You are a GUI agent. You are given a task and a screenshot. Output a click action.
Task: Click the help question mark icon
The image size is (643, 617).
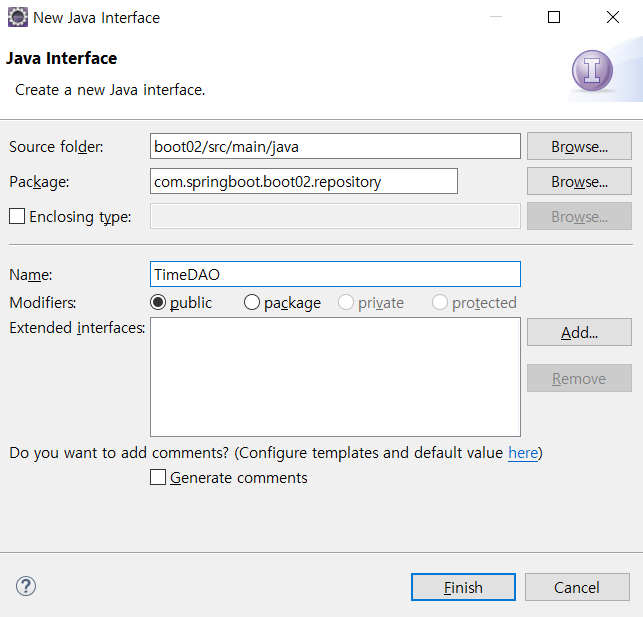(26, 586)
